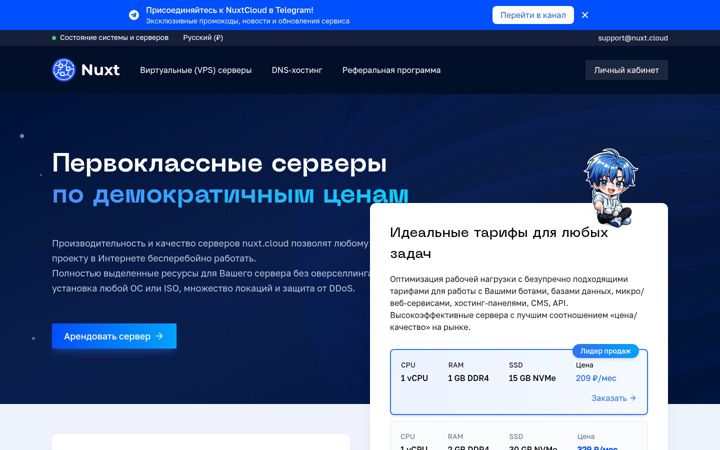Click the Telegram icon in the banner
The height and width of the screenshot is (450, 720).
coord(134,15)
